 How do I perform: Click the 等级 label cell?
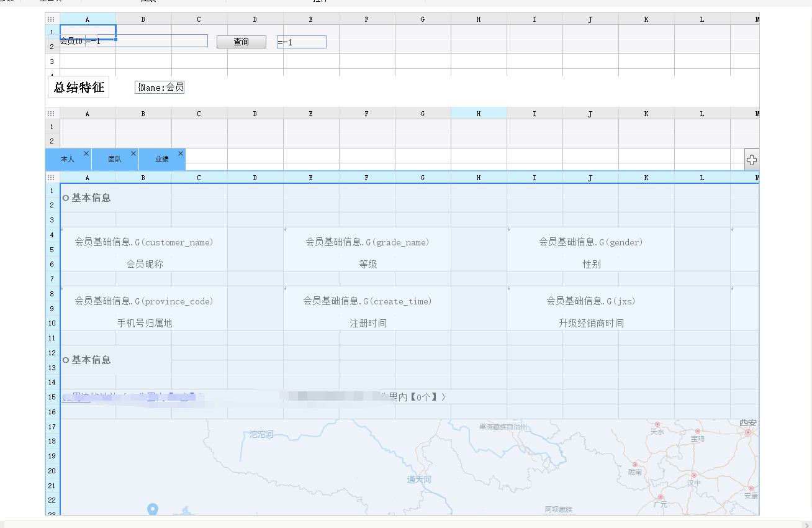click(x=368, y=264)
